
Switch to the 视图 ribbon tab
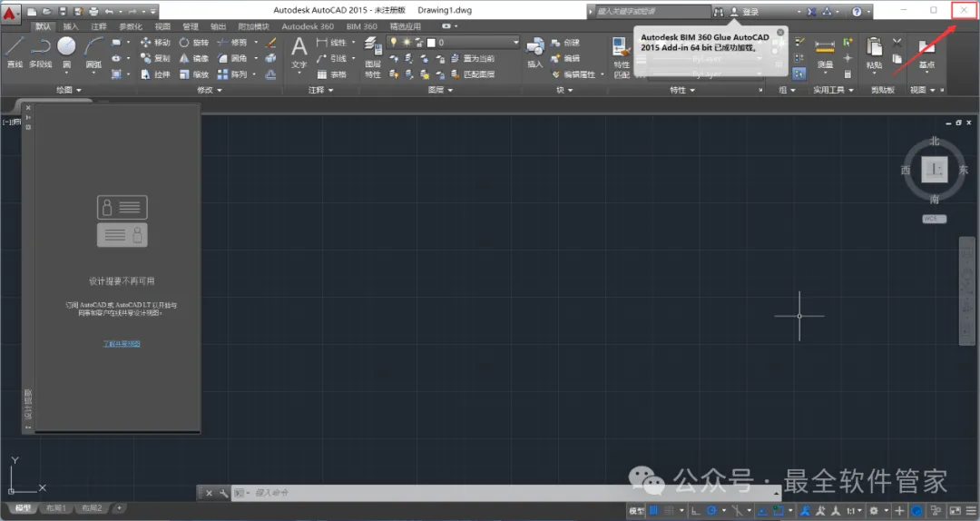click(162, 26)
